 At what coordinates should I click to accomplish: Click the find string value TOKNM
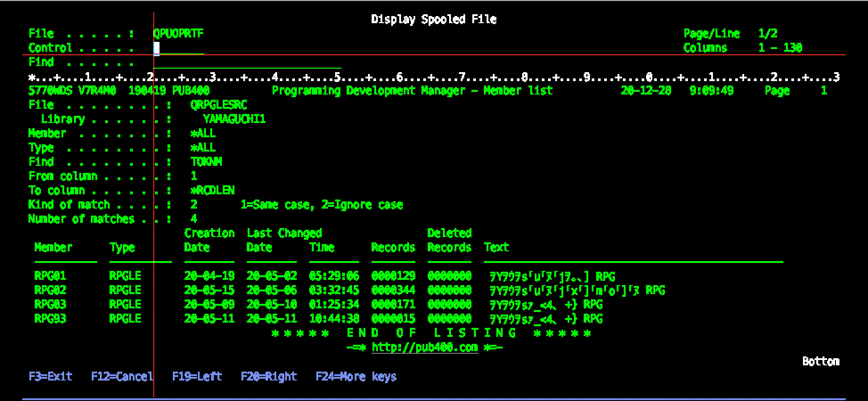(x=206, y=162)
